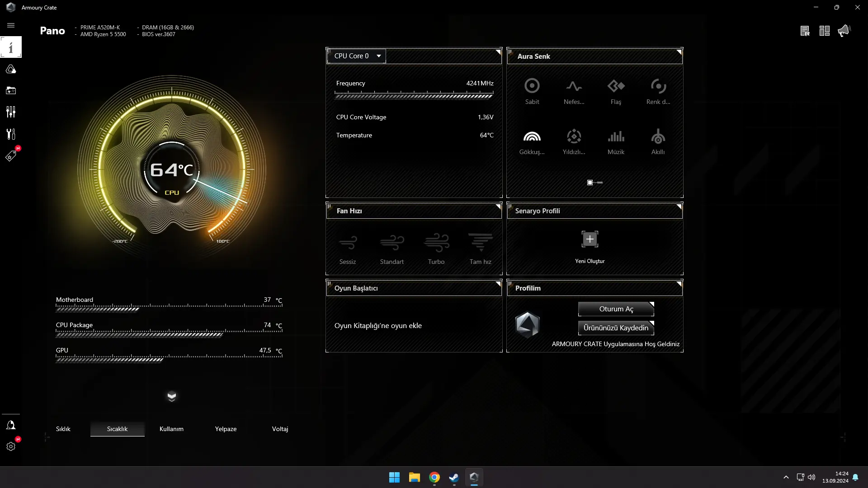The width and height of the screenshot is (868, 488).
Task: Select the Renk döngüsü Aura effect
Action: [658, 91]
